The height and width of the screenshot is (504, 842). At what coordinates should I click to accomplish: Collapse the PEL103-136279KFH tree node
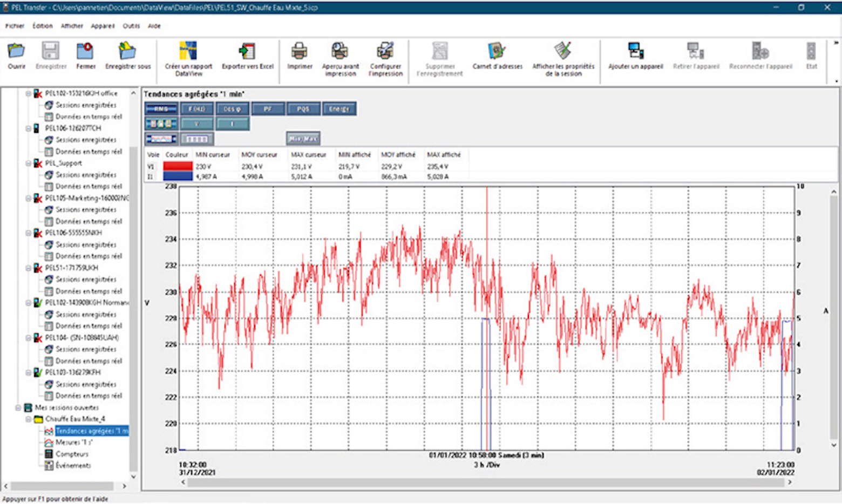pos(28,372)
